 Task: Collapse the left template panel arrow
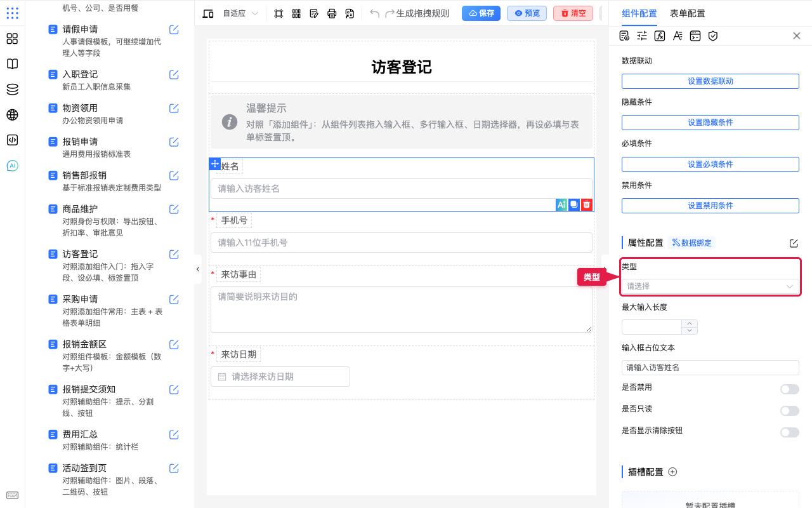point(197,269)
